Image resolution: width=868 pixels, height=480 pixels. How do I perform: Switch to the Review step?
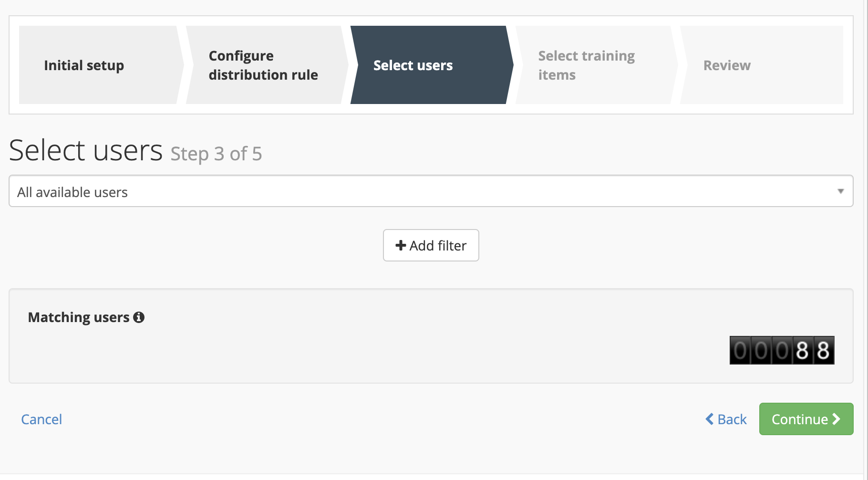[727, 65]
